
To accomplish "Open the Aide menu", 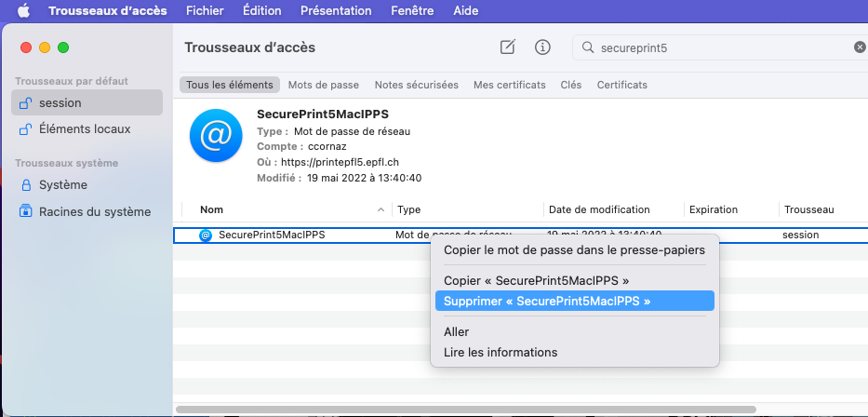I will pyautogui.click(x=465, y=10).
